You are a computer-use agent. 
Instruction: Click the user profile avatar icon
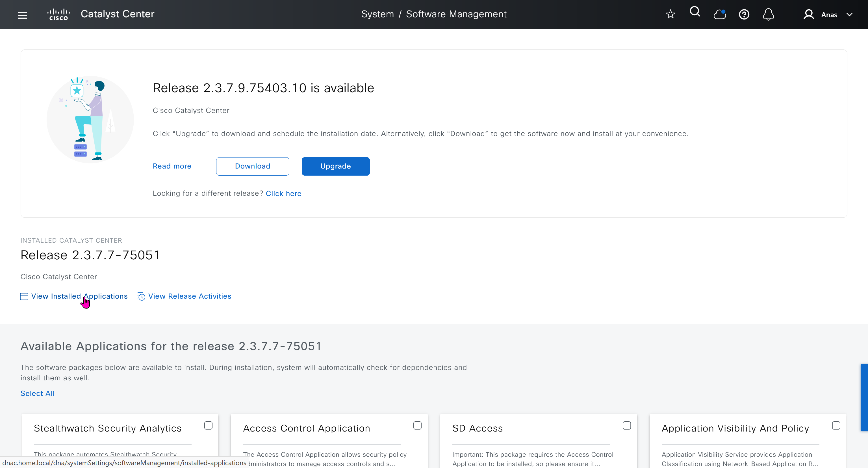coord(808,14)
